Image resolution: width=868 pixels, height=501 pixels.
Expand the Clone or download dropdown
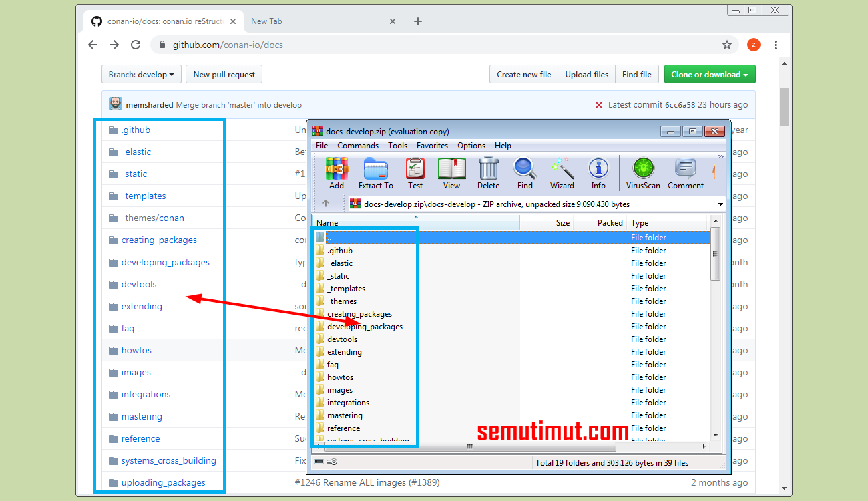tap(710, 74)
